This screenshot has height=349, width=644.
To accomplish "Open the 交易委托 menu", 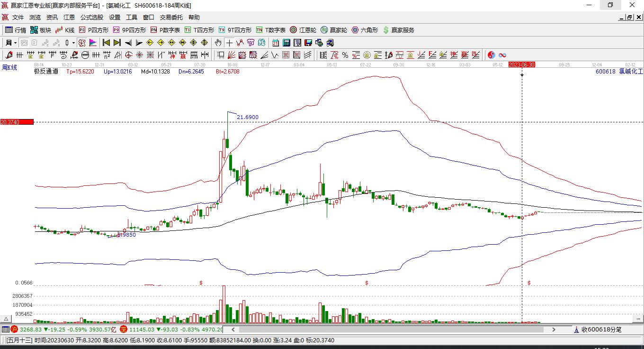I will click(171, 18).
